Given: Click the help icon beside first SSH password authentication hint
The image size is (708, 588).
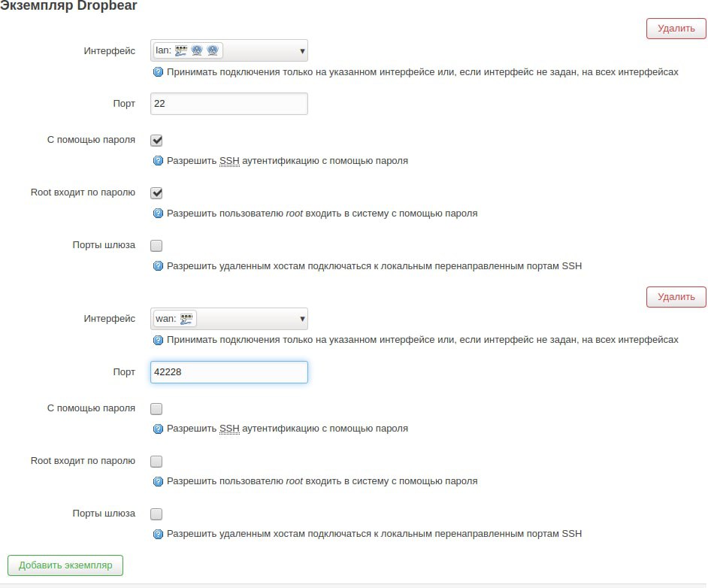Looking at the screenshot, I should (x=158, y=161).
